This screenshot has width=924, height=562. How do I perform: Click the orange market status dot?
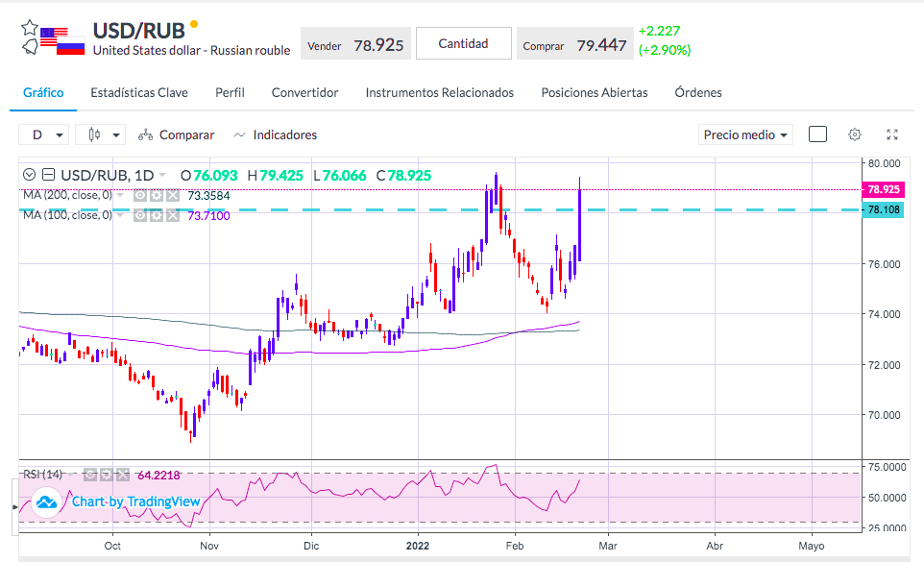tap(194, 24)
